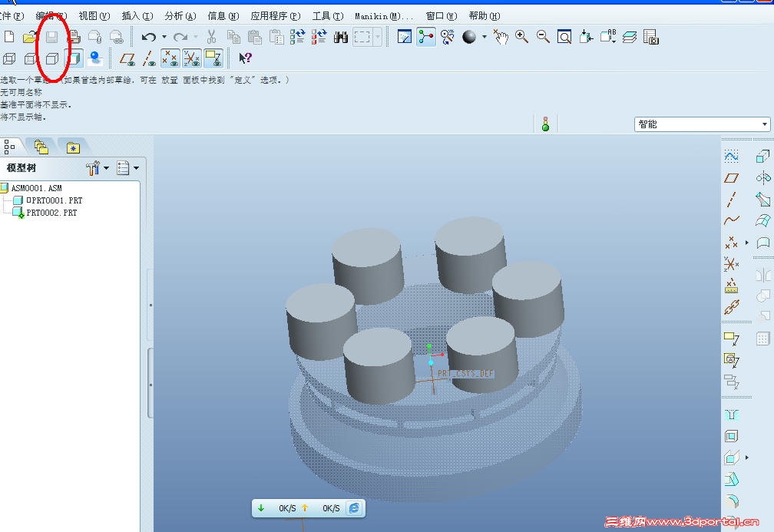Click the Find binoculars icon
Viewport: 774px width, 532px height.
(341, 37)
